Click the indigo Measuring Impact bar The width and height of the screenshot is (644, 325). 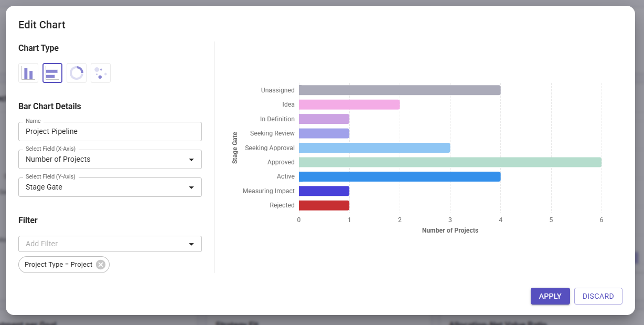click(324, 191)
